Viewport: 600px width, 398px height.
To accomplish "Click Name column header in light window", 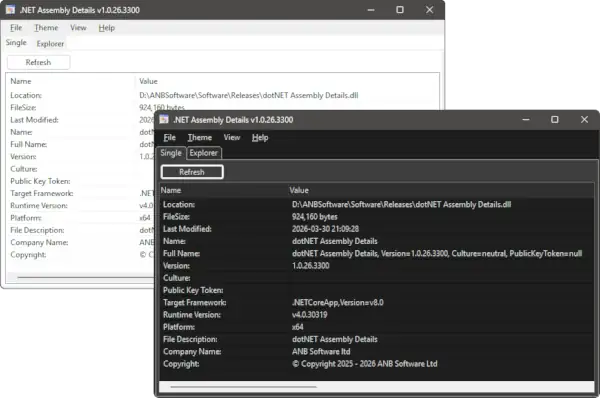I will (72, 81).
